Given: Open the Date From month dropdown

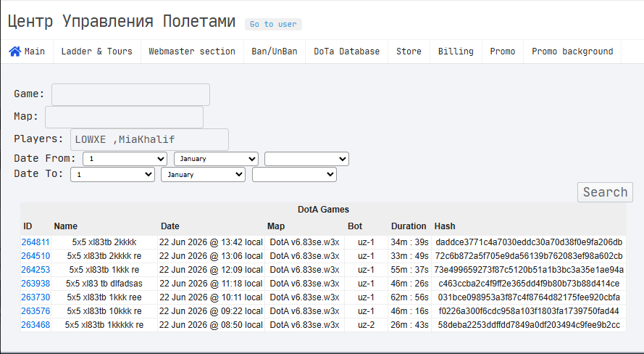Looking at the screenshot, I should pos(216,159).
